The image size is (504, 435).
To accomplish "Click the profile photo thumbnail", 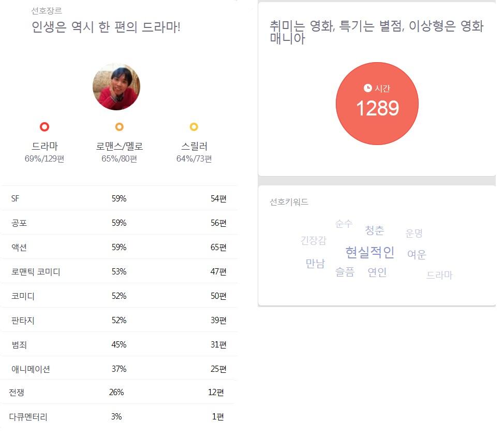I will coord(116,86).
